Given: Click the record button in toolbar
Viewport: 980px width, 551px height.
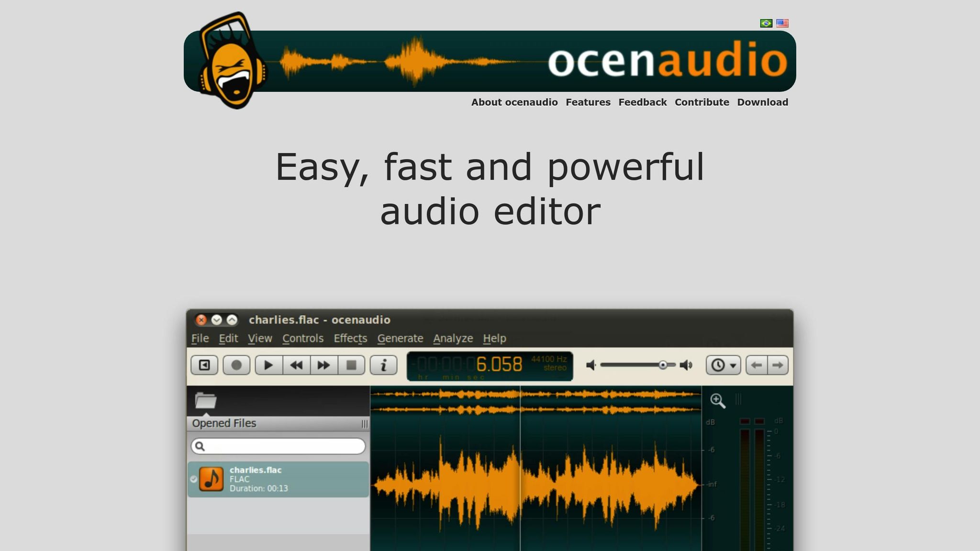Looking at the screenshot, I should click(236, 365).
